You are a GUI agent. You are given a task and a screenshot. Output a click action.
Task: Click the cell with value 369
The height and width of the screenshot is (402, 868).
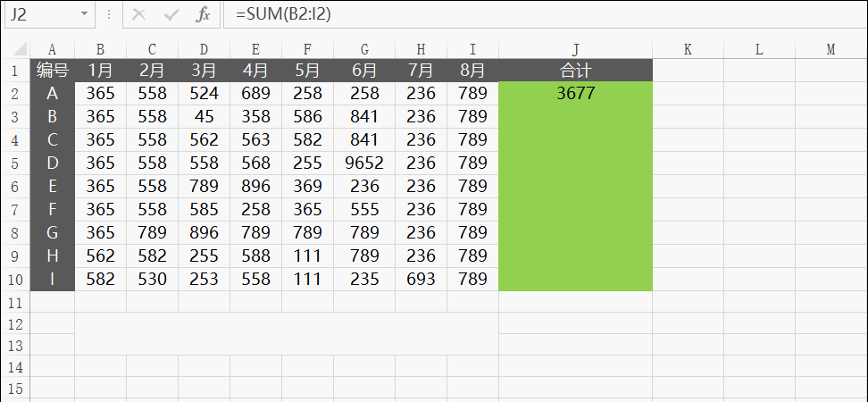click(307, 187)
